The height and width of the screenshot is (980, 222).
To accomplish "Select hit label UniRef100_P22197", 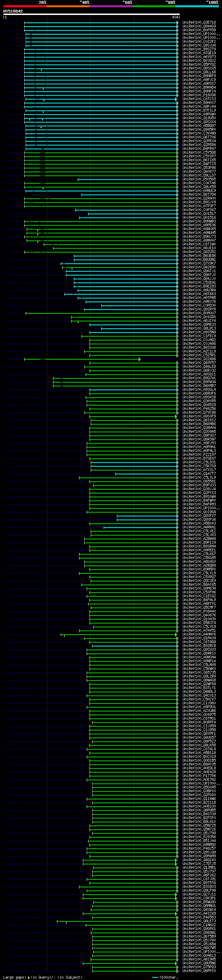I will pos(199,455).
